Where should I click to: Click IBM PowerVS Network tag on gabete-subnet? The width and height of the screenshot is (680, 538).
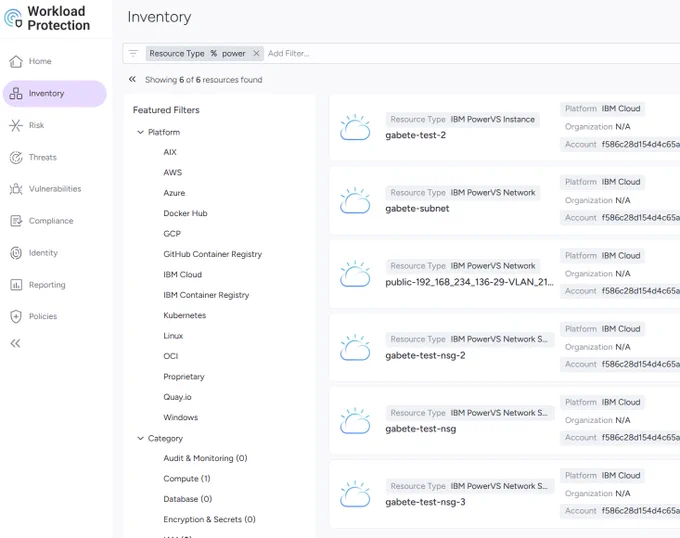click(463, 192)
